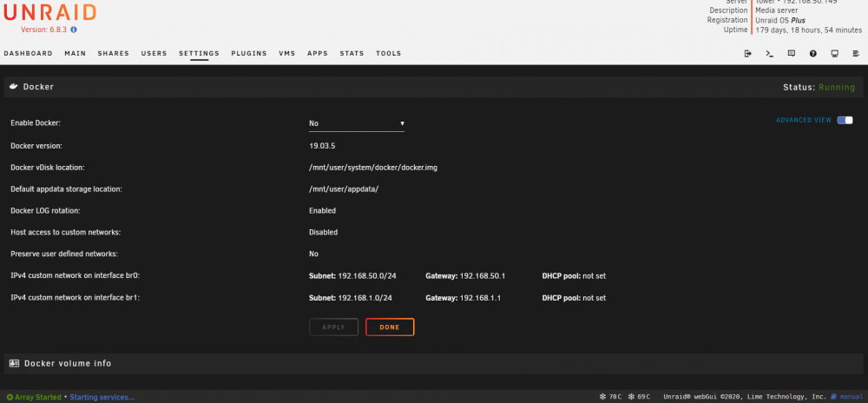Click the Media server description text
Screen dimensions: 868x403
point(777,10)
